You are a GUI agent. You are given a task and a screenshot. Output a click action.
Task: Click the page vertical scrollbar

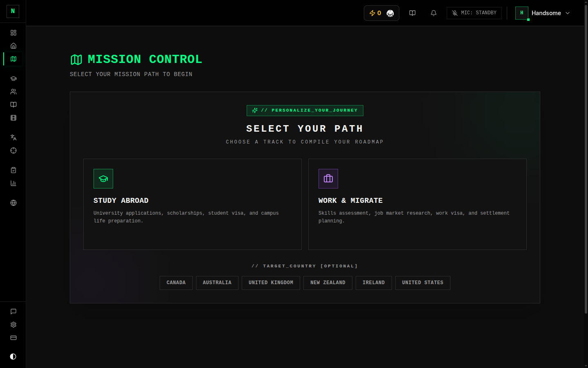pos(586,159)
